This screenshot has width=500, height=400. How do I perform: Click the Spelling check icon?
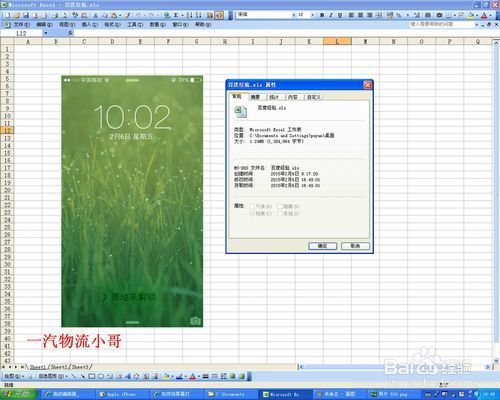click(75, 15)
